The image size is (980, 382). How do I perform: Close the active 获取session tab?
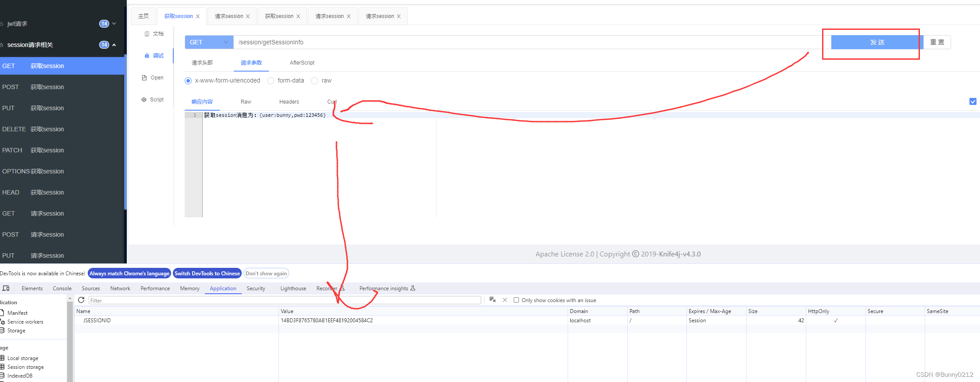coord(198,16)
